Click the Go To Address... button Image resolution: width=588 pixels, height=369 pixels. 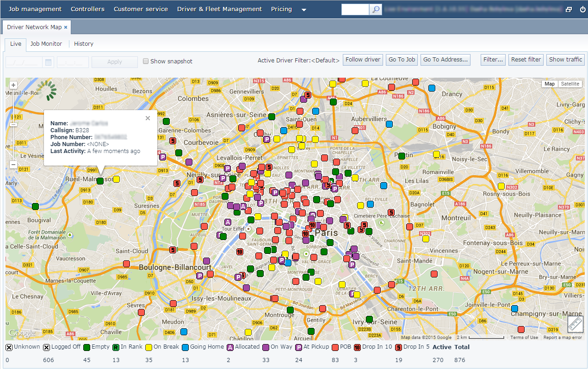click(x=446, y=60)
